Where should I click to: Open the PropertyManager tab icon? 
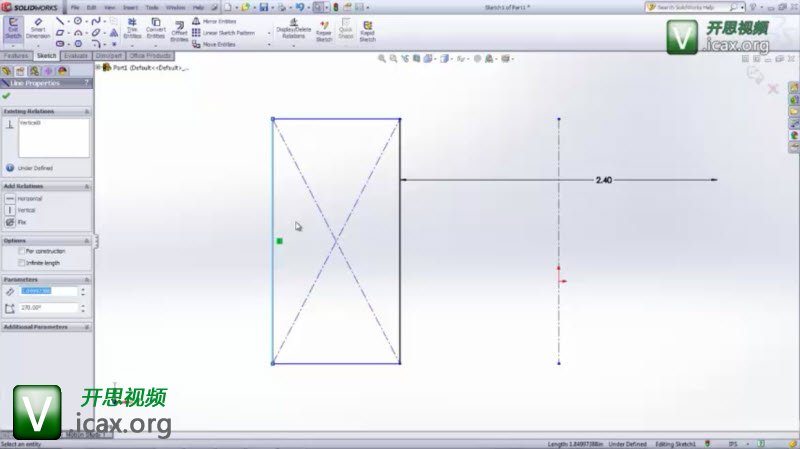pyautogui.click(x=20, y=71)
